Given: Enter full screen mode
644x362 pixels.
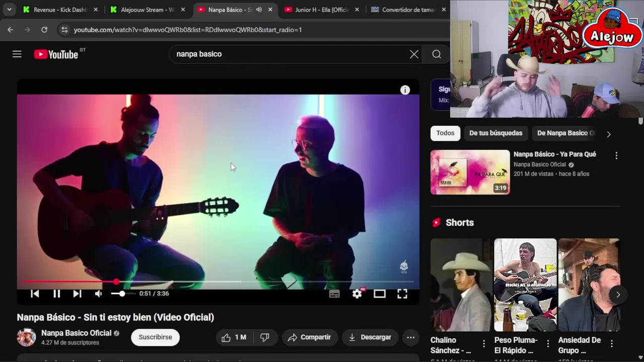Looking at the screenshot, I should click(x=402, y=294).
